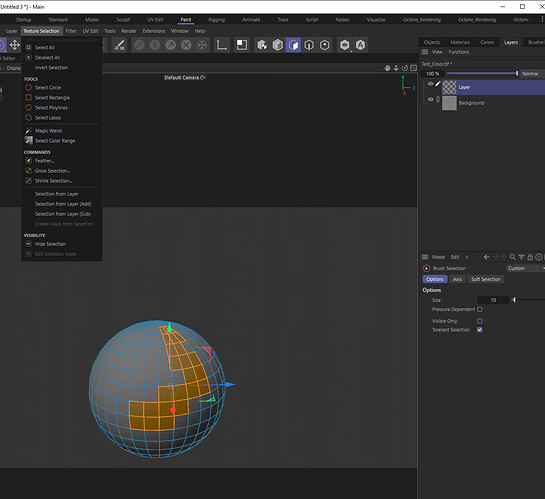Click the snowflake-shaped toolbar icon
Viewport: 545px width, 499px height.
point(202,45)
